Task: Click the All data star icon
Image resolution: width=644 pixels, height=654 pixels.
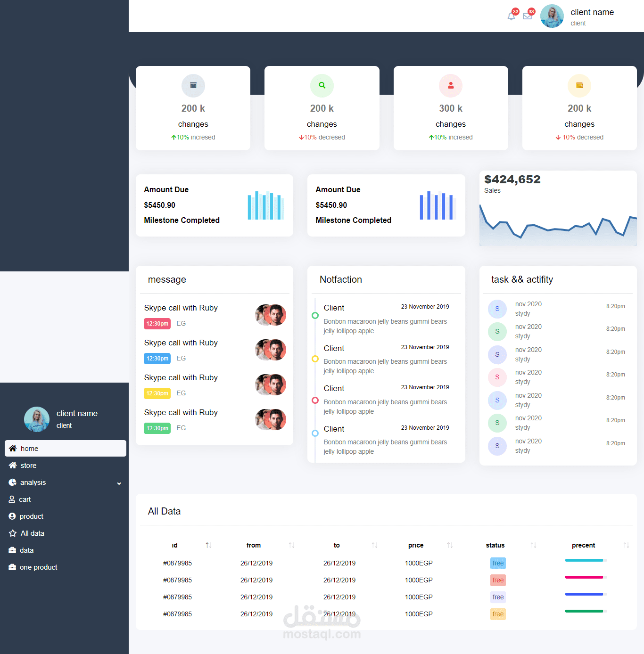Action: 13,533
